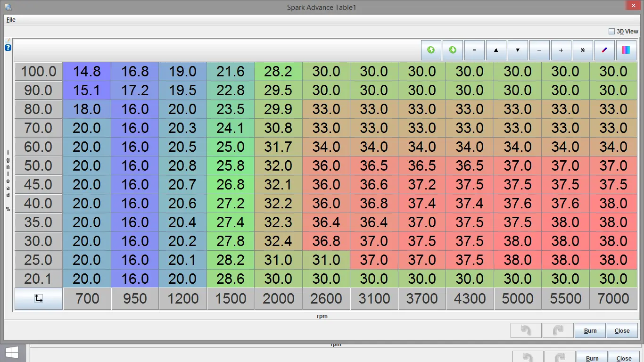The image size is (644, 362).
Task: Select the 700 rpm axis bin
Action: click(x=87, y=298)
